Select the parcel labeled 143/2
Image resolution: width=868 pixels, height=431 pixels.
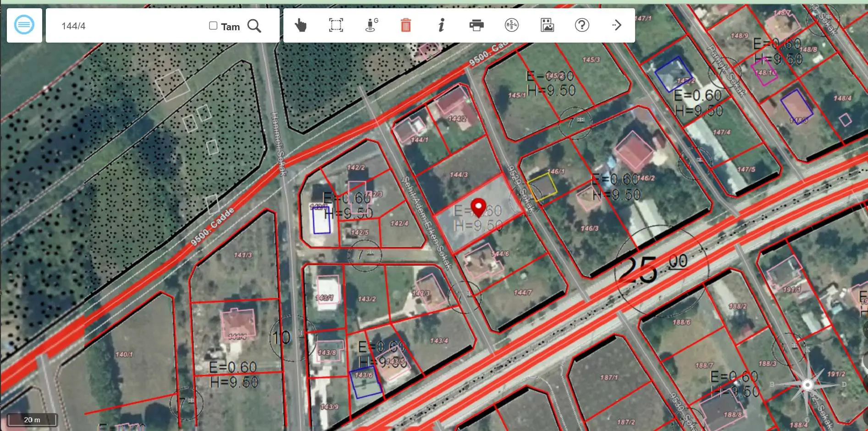pyautogui.click(x=367, y=299)
